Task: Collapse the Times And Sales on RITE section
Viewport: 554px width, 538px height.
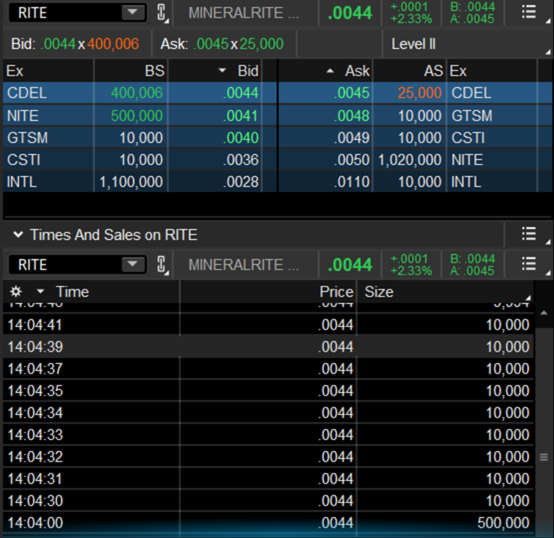Action: (x=18, y=234)
